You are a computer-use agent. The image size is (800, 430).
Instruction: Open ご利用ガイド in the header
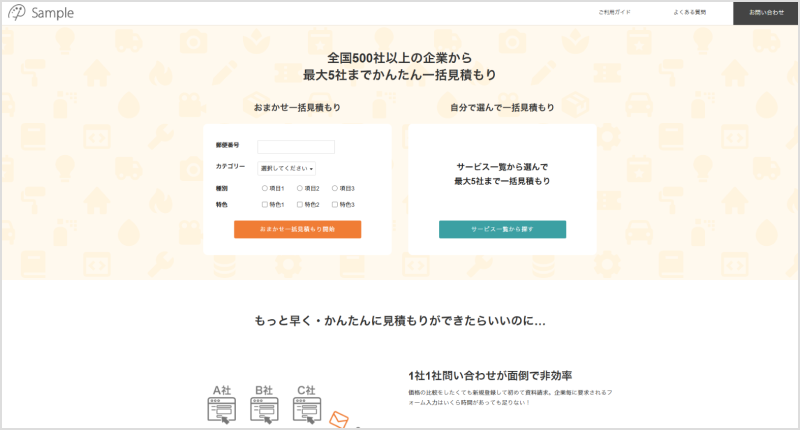point(614,12)
